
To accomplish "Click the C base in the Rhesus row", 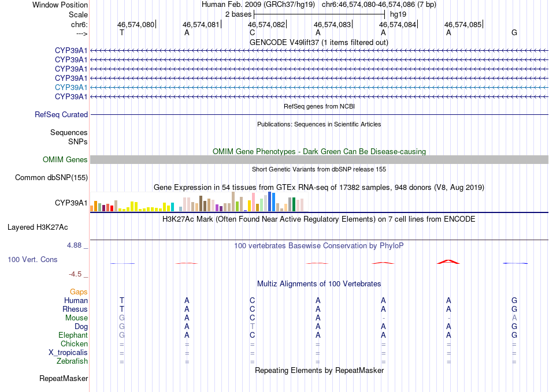I will coord(253,309).
